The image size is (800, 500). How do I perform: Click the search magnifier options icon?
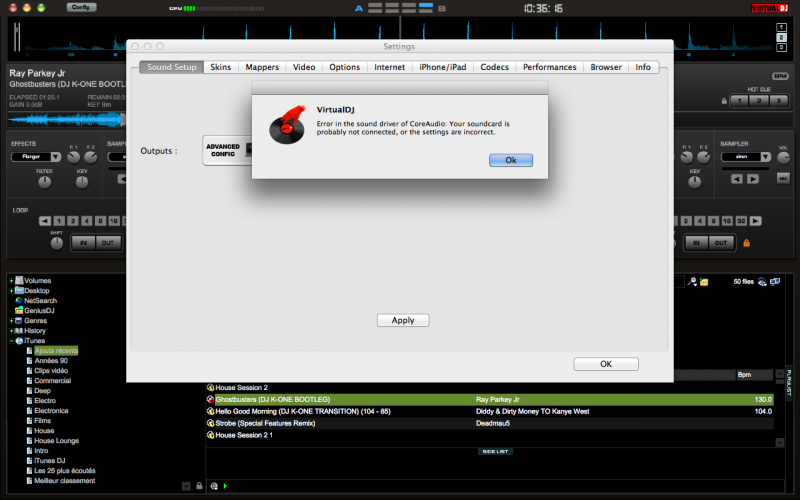coord(692,282)
